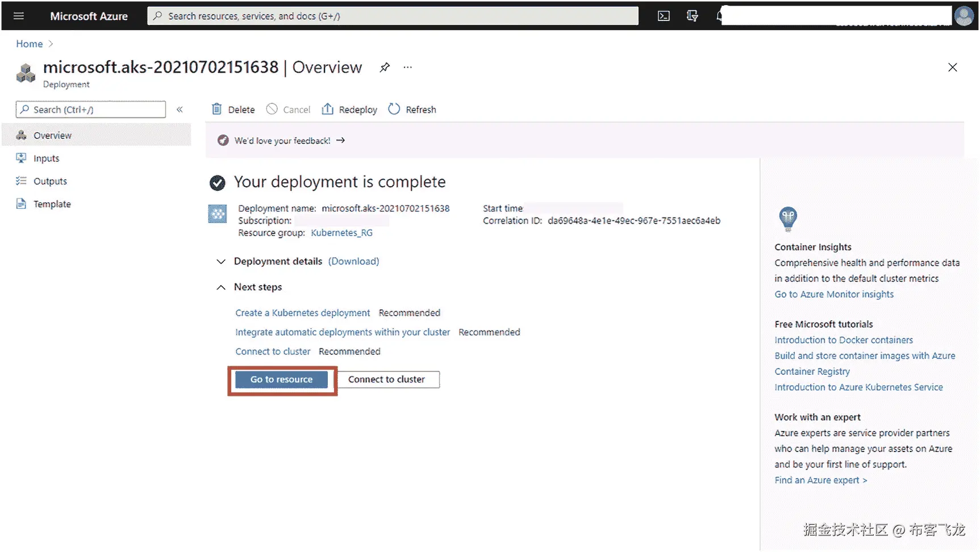Open Create a Kubernetes deployment link
980x552 pixels.
pyautogui.click(x=303, y=313)
